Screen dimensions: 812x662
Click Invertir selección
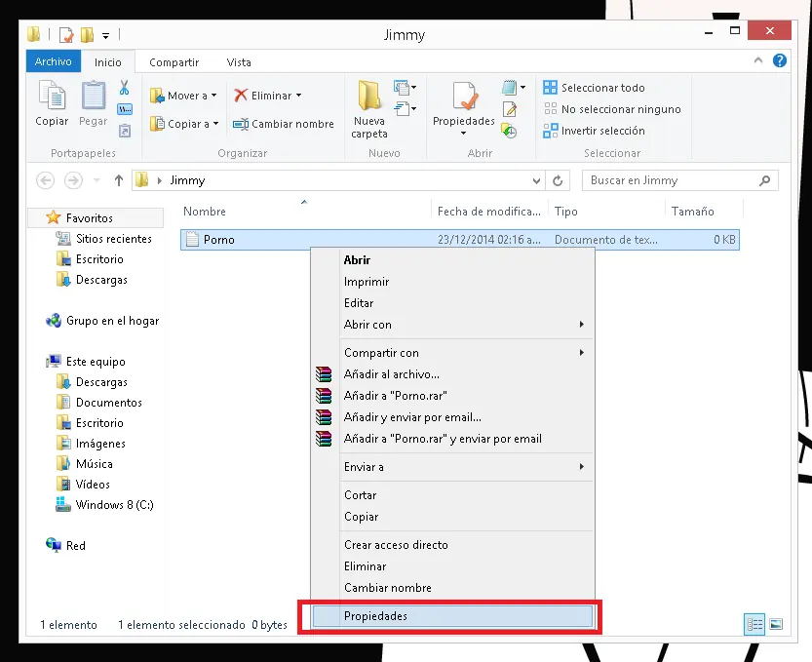click(x=594, y=131)
